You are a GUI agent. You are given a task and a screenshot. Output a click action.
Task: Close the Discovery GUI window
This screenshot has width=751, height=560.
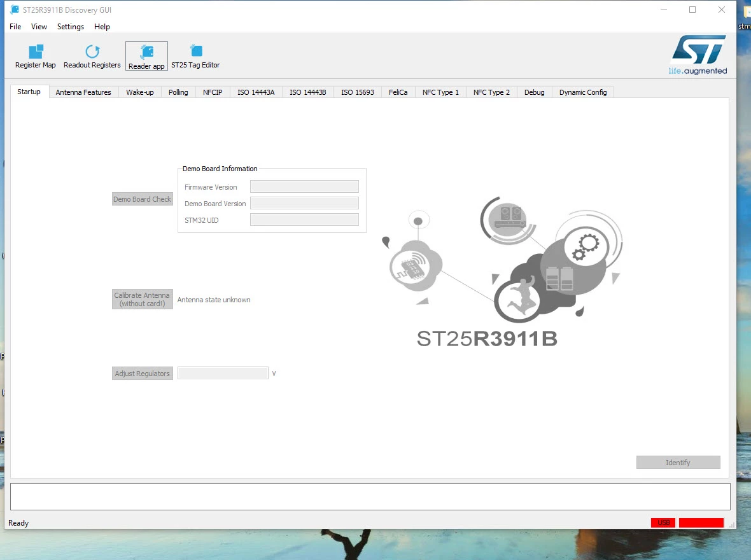pyautogui.click(x=722, y=10)
